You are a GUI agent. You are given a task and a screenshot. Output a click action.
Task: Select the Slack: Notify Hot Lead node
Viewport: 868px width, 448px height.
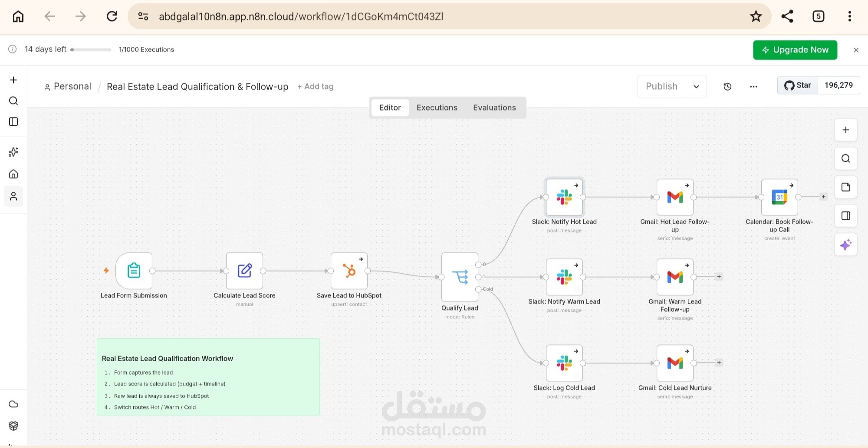(x=564, y=197)
